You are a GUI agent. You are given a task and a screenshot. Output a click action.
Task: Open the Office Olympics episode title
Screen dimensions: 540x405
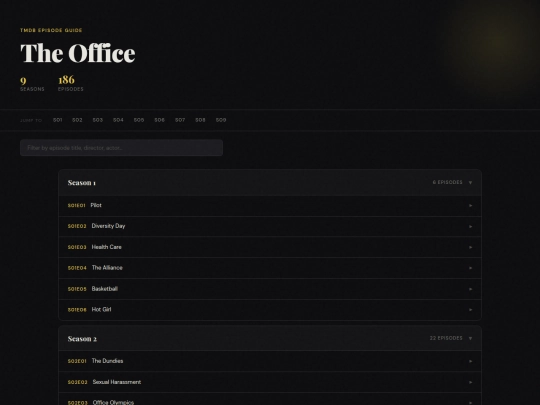[113, 402]
